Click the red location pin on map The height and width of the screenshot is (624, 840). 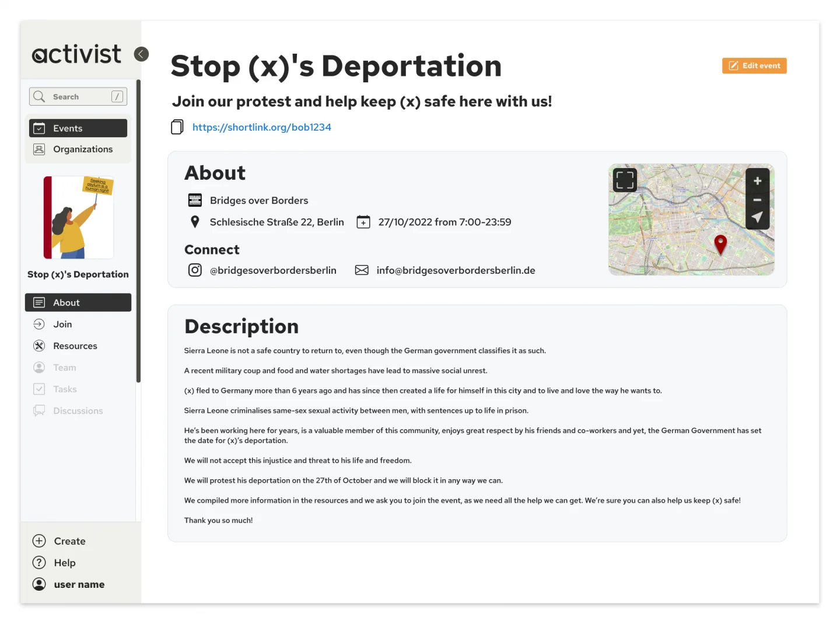tap(720, 243)
